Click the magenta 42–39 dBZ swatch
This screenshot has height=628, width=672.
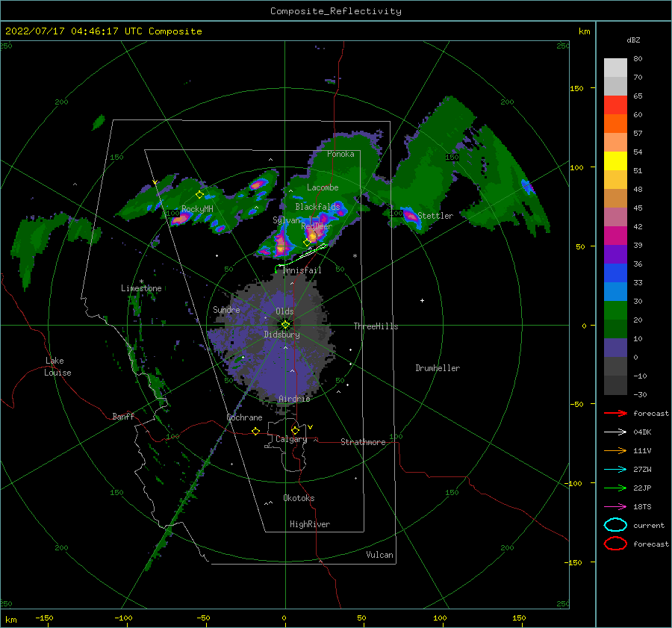[615, 236]
